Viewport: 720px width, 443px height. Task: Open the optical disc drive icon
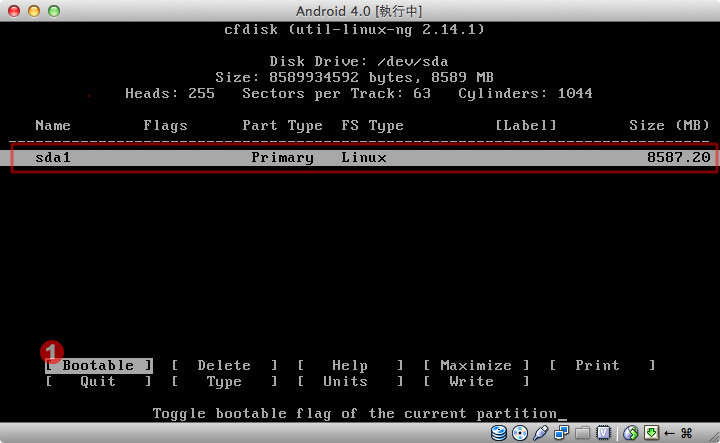coord(520,433)
